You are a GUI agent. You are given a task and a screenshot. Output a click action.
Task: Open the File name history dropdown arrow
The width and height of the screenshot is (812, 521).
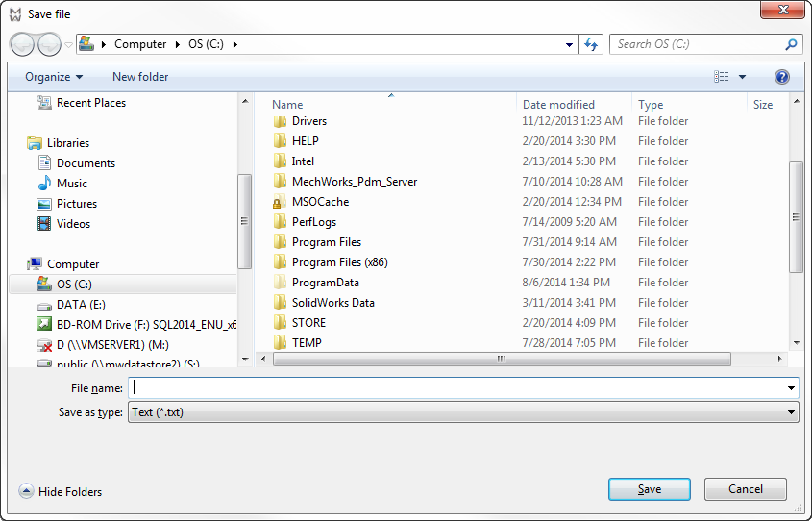click(791, 388)
